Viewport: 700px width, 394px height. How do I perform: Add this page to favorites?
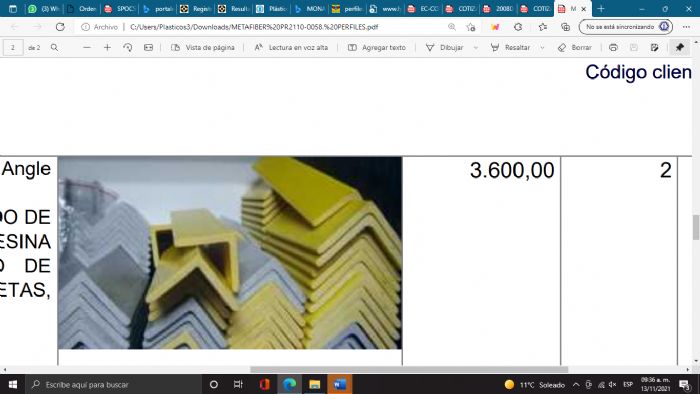pos(471,27)
